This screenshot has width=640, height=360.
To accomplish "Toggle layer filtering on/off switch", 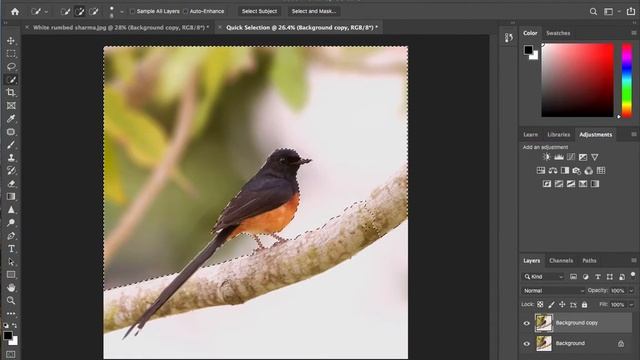I will tap(633, 275).
